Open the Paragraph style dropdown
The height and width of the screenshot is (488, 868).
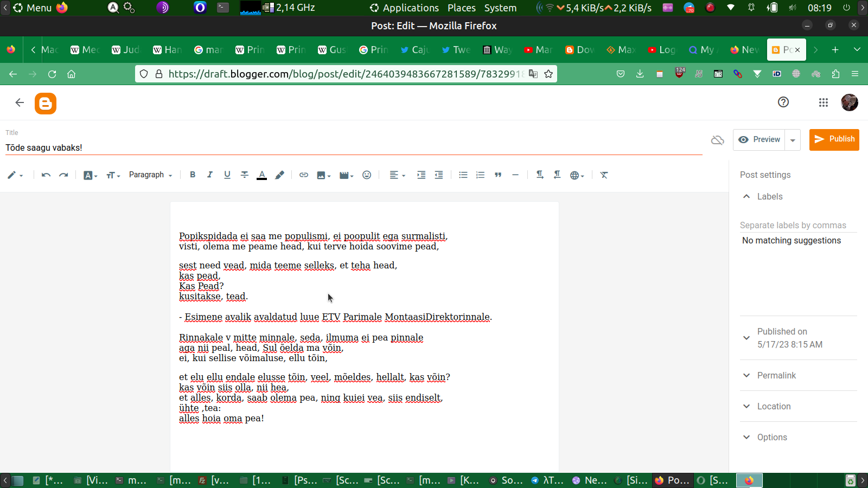click(150, 175)
